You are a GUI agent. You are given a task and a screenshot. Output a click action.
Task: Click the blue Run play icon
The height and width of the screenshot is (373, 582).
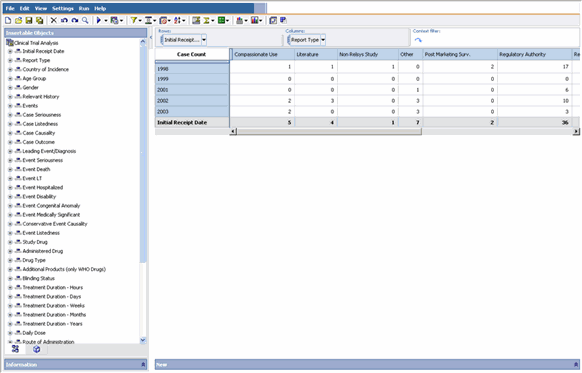99,20
